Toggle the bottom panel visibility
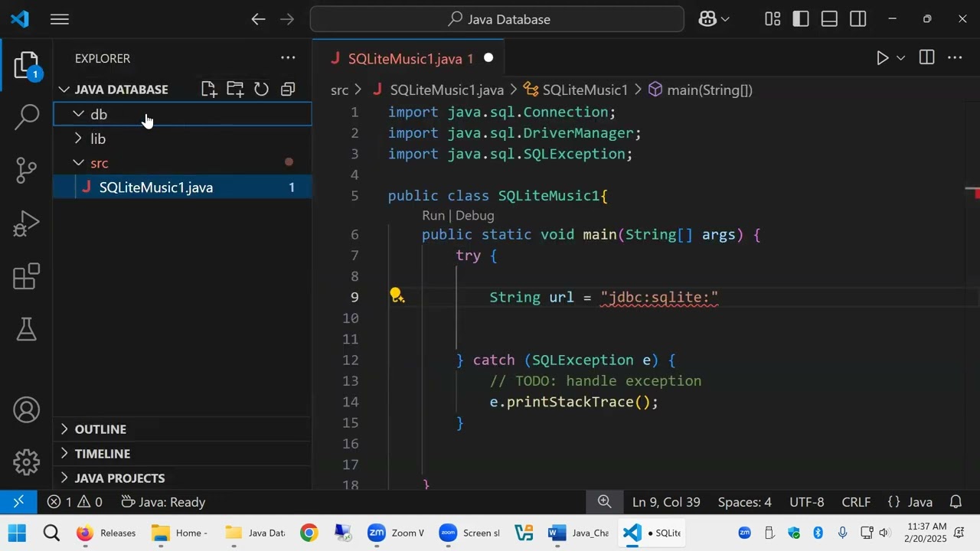The height and width of the screenshot is (551, 980). (x=829, y=19)
